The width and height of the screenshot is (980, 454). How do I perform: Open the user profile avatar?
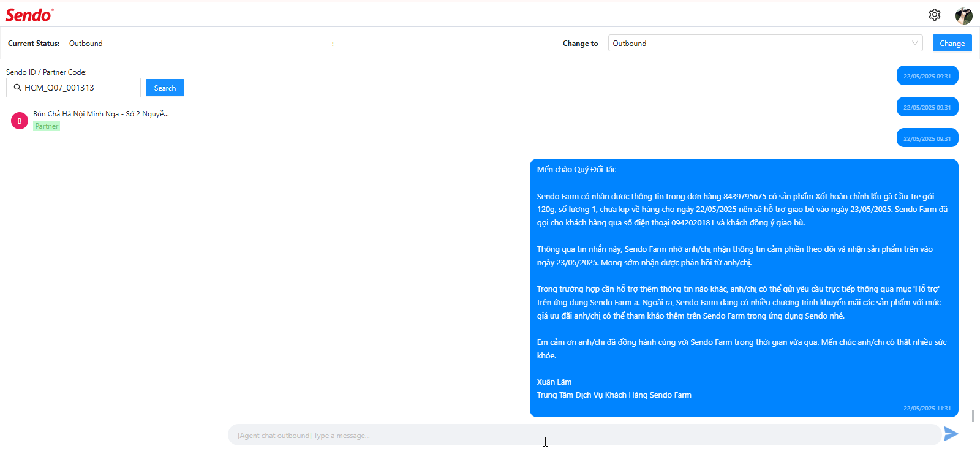tap(963, 15)
